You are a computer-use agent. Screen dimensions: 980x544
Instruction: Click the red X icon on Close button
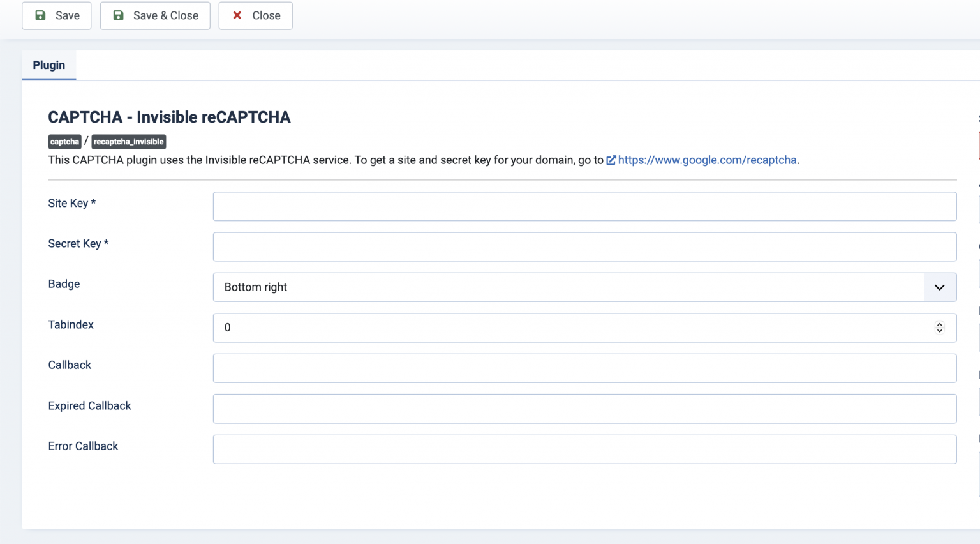click(x=237, y=15)
